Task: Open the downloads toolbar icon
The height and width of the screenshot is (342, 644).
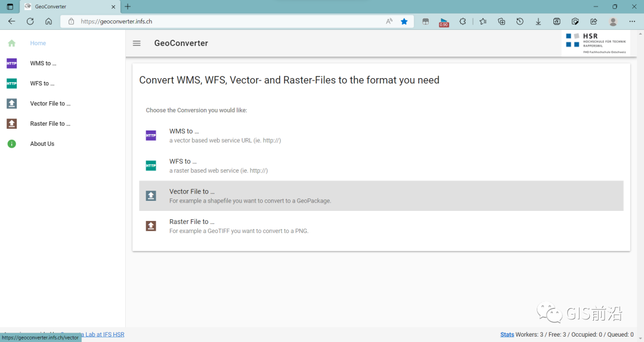Action: pyautogui.click(x=538, y=21)
